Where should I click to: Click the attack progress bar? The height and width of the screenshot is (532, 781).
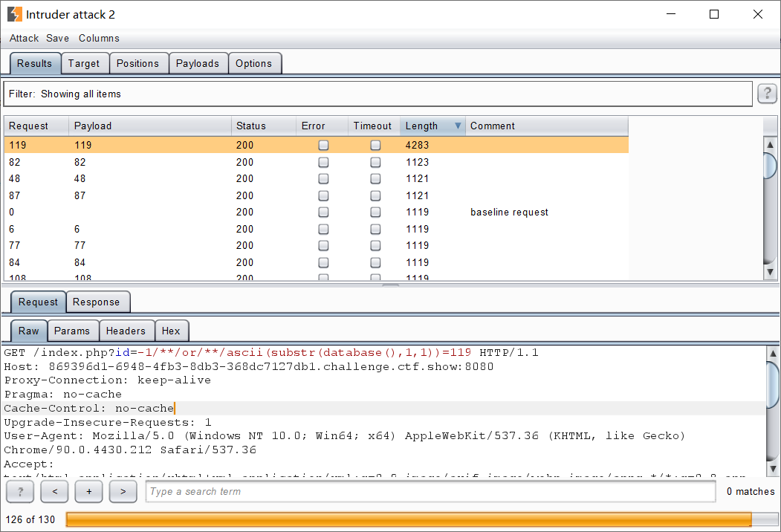coord(421,519)
